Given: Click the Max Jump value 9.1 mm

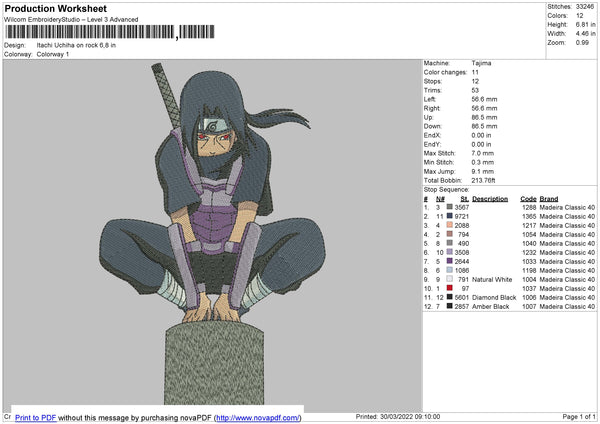Looking at the screenshot, I should [483, 171].
